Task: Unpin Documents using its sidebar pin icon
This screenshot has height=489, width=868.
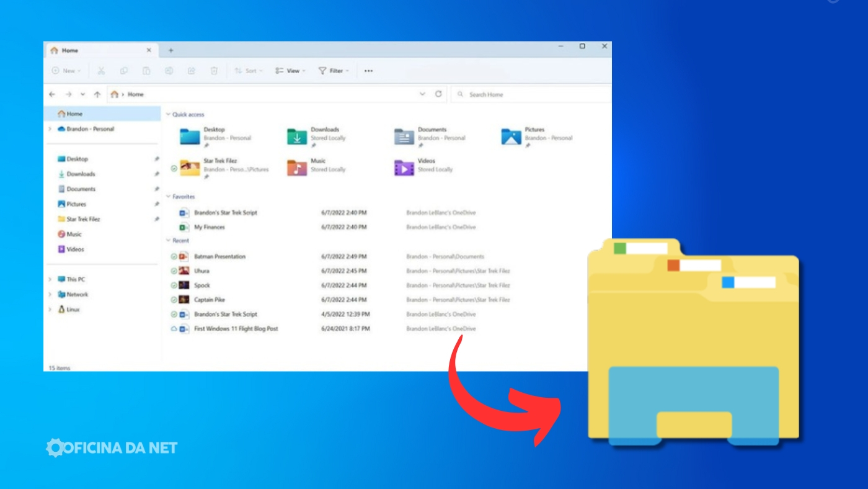Action: [157, 189]
